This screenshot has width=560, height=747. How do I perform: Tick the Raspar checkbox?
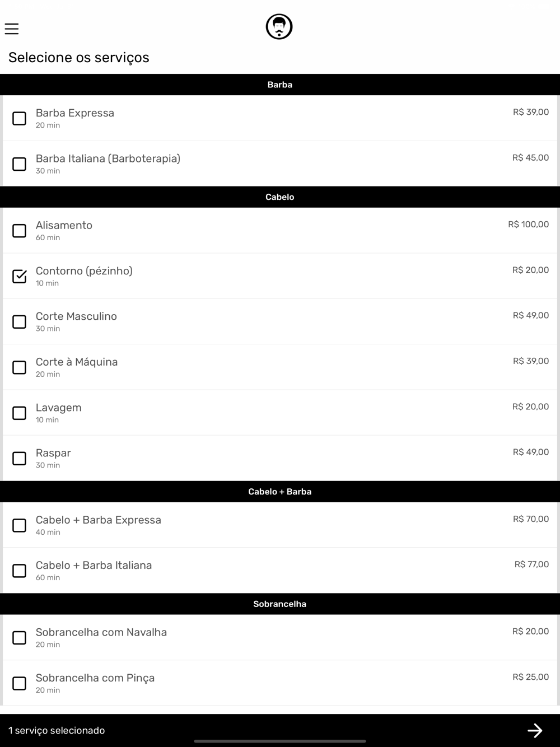tap(20, 459)
